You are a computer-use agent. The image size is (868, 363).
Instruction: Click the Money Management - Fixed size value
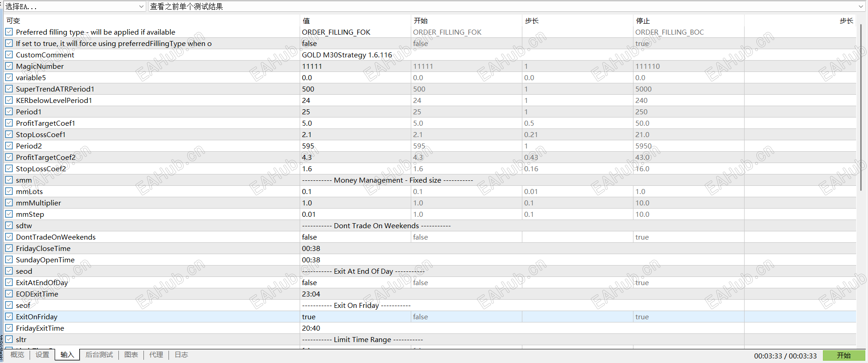388,180
